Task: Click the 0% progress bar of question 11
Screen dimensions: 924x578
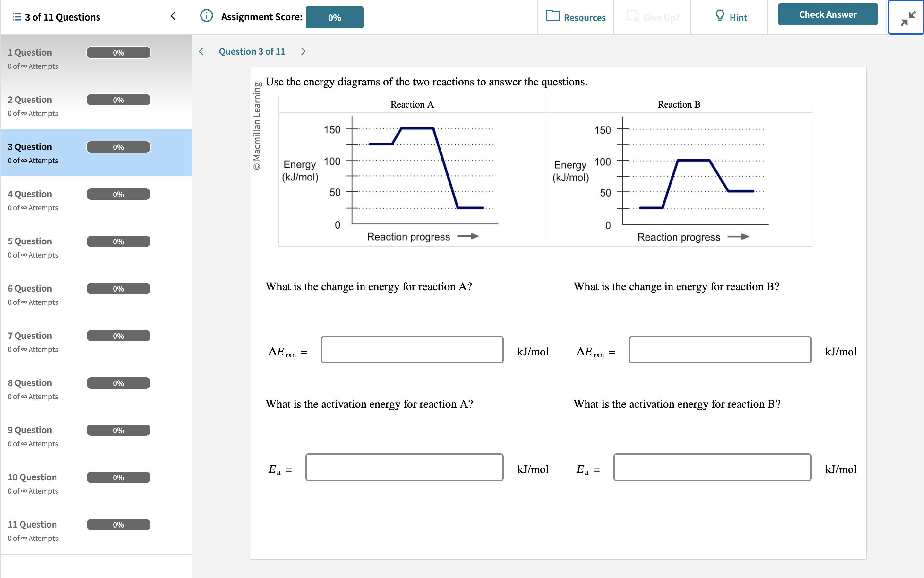Action: click(x=118, y=524)
